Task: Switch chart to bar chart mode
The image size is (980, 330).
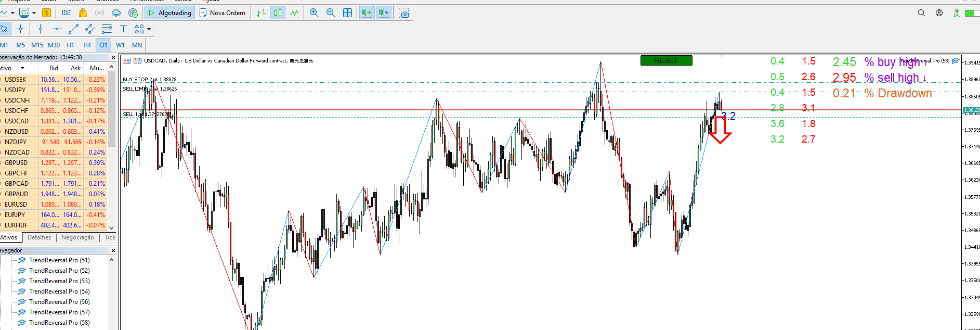Action: click(261, 13)
